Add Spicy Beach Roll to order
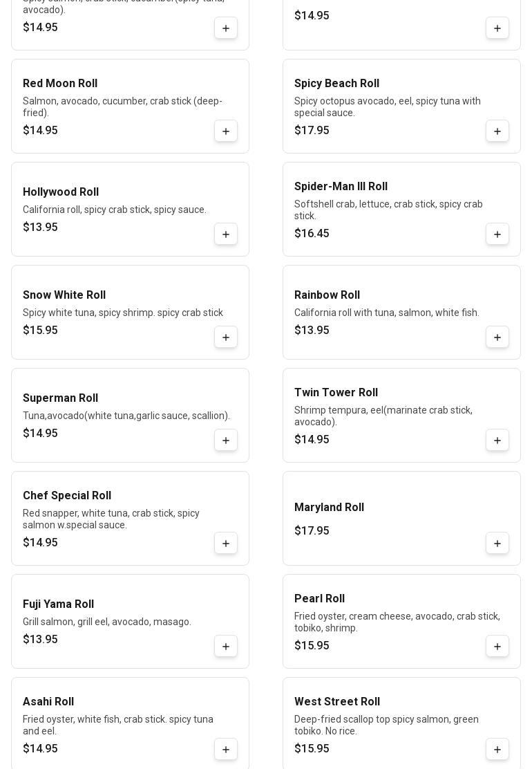 pyautogui.click(x=497, y=131)
